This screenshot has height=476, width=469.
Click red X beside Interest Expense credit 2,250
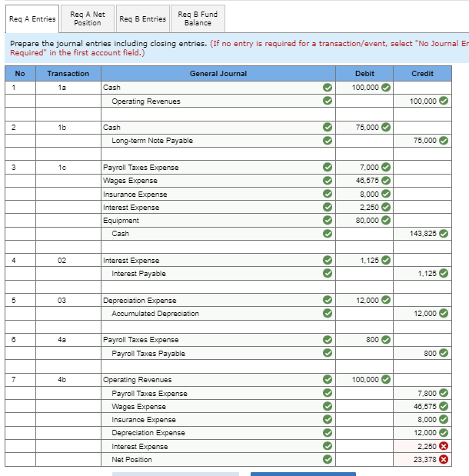tap(444, 446)
